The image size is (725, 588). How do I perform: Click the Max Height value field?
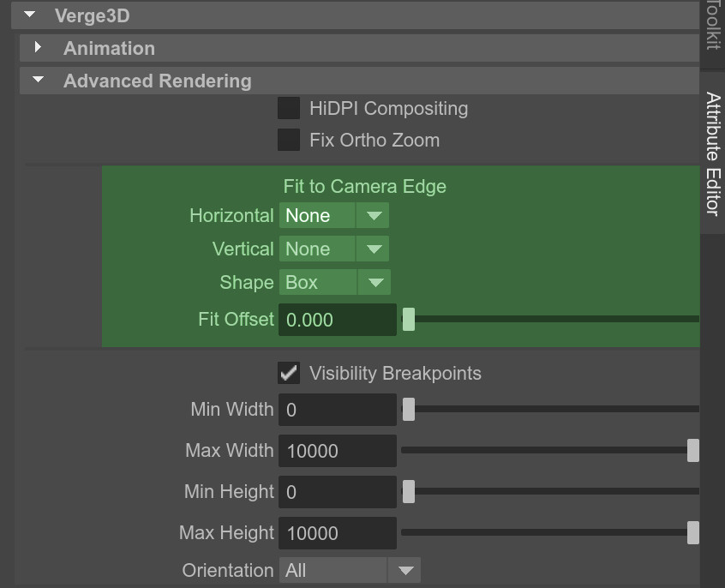pyautogui.click(x=338, y=533)
